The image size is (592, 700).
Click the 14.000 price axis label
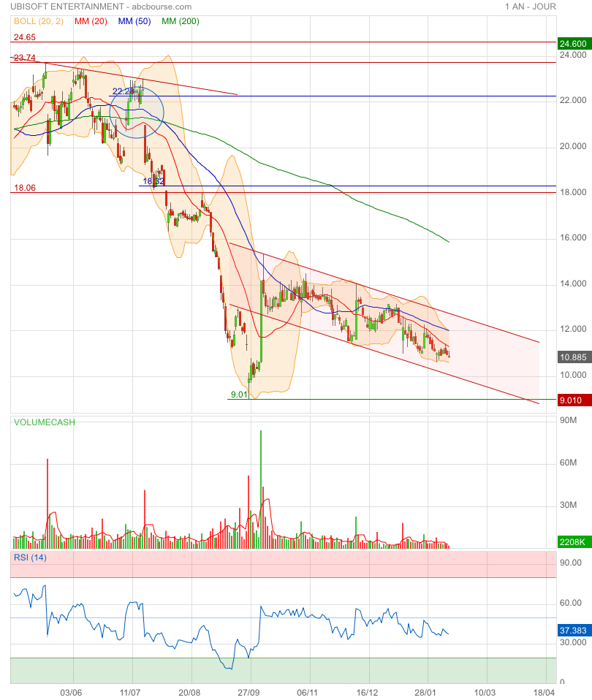pos(573,284)
